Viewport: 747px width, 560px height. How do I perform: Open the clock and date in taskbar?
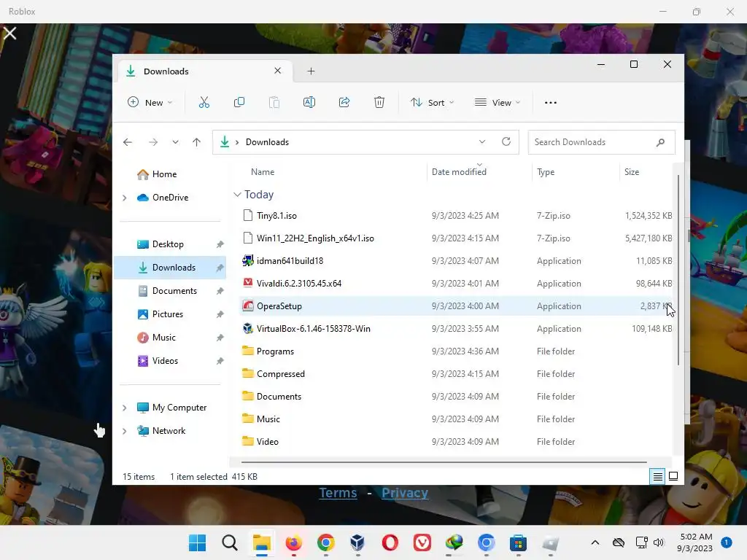point(695,542)
